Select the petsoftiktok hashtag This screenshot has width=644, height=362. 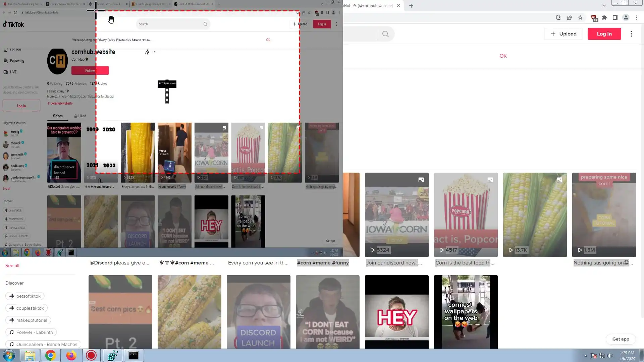click(x=25, y=296)
